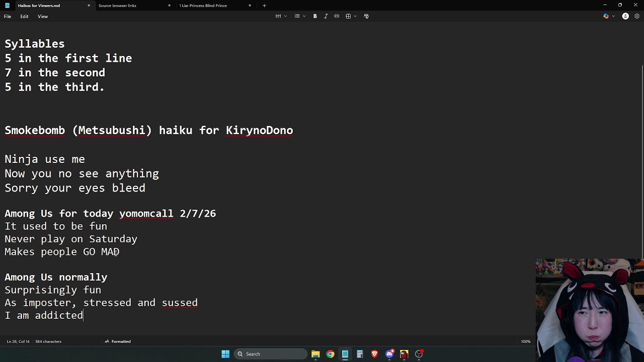Click the line "7 in the second"
Viewport: 644px width, 362px height.
[55, 73]
